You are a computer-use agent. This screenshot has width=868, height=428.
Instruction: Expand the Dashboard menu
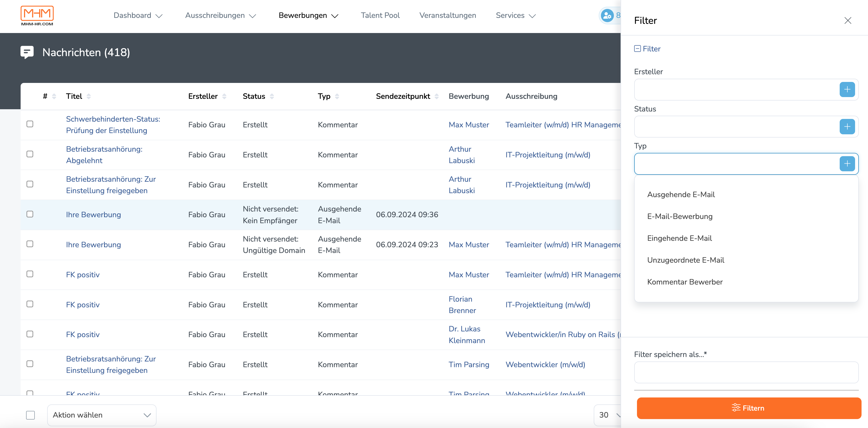tap(138, 15)
